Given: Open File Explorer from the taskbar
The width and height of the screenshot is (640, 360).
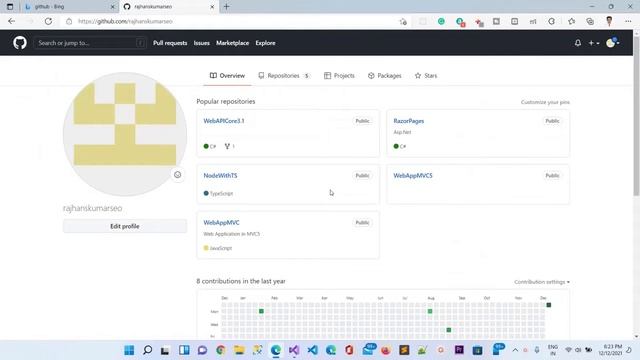Looking at the screenshot, I should [239, 350].
